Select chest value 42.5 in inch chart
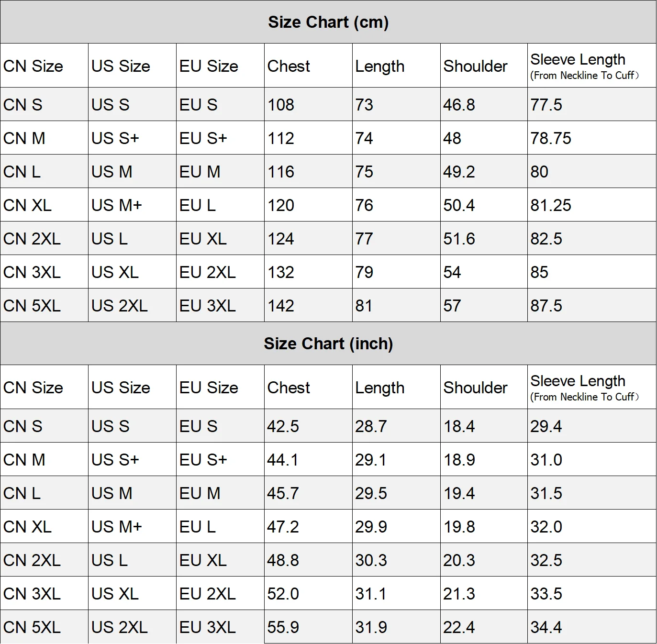Image resolution: width=657 pixels, height=644 pixels. coord(283,426)
